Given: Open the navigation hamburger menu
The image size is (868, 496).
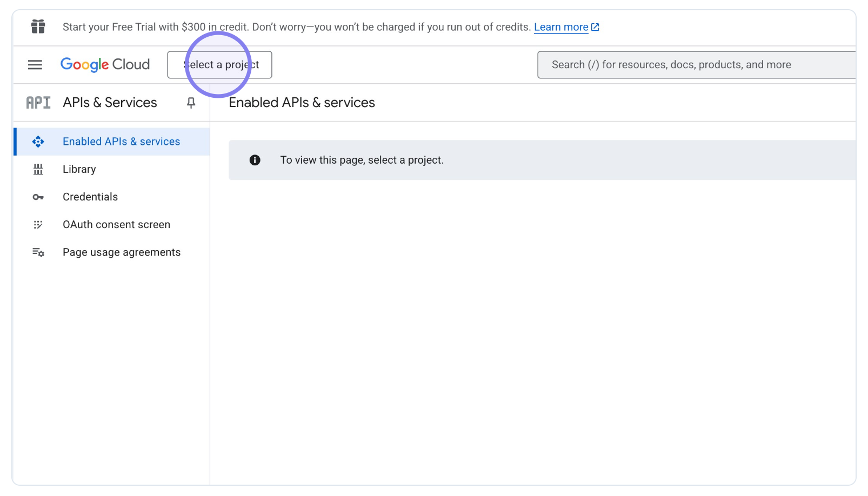Looking at the screenshot, I should 35,64.
